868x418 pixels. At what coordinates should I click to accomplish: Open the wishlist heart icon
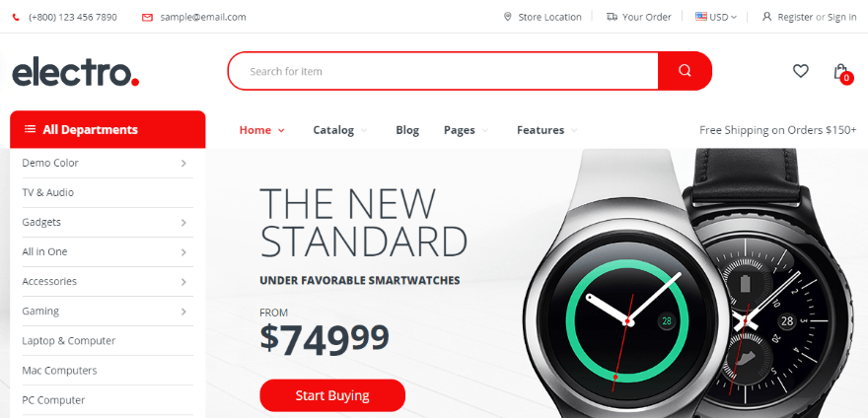(x=801, y=71)
